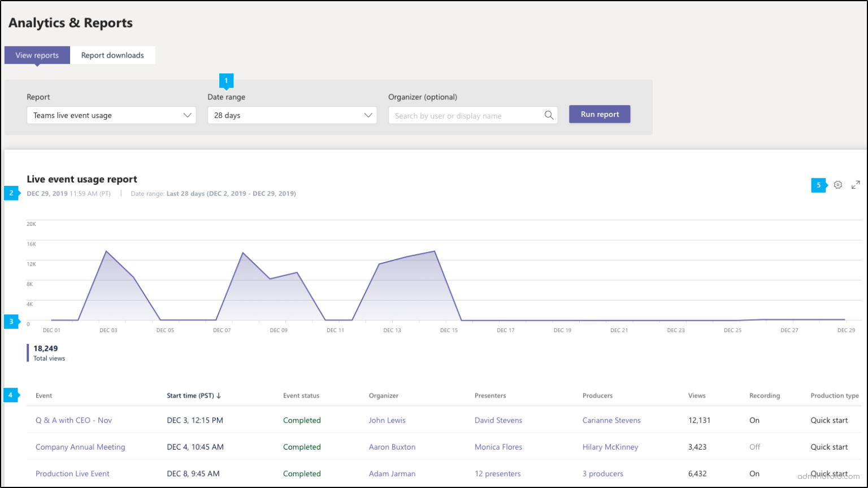Switch to the Report downloads tab
This screenshot has height=488, width=868.
[112, 55]
